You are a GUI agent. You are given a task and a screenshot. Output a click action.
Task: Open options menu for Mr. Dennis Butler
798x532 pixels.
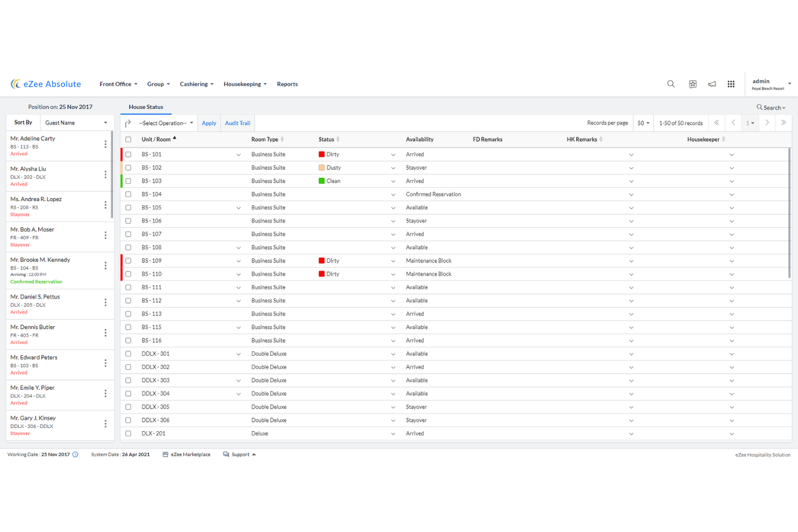105,333
